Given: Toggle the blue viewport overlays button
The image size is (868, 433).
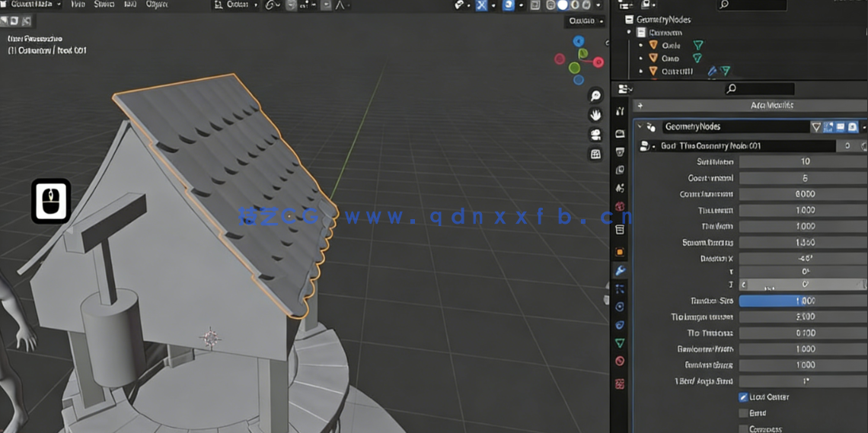Looking at the screenshot, I should pos(508,5).
